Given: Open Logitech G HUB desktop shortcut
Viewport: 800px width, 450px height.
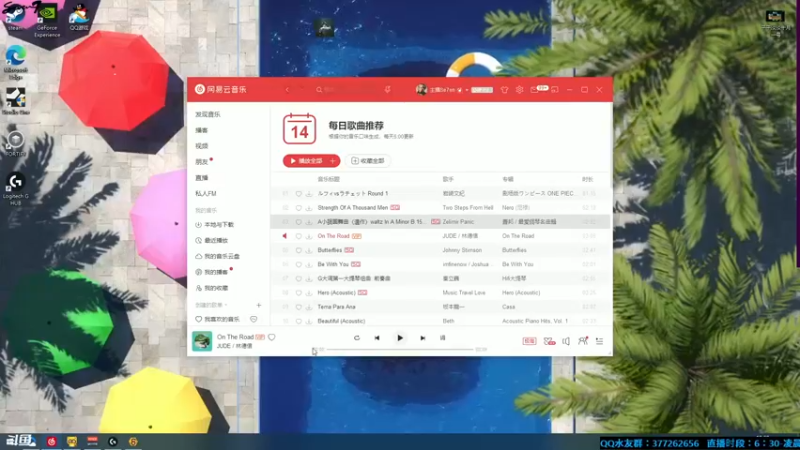Looking at the screenshot, I should 16,189.
